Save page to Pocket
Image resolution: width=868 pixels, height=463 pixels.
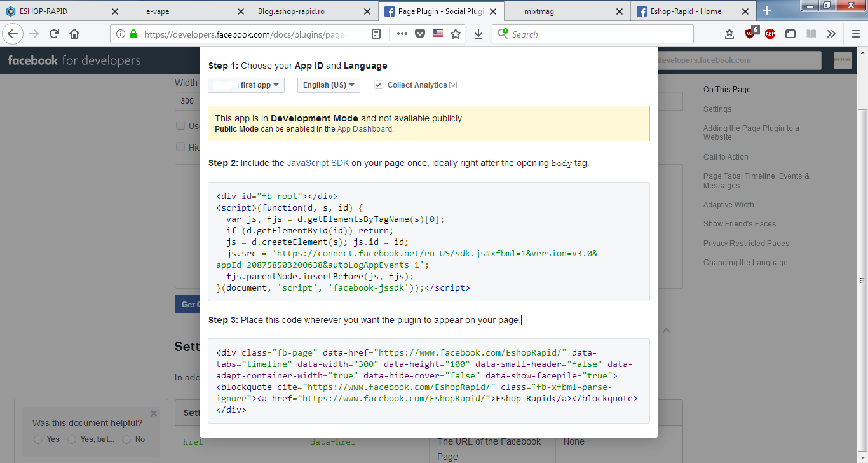420,34
